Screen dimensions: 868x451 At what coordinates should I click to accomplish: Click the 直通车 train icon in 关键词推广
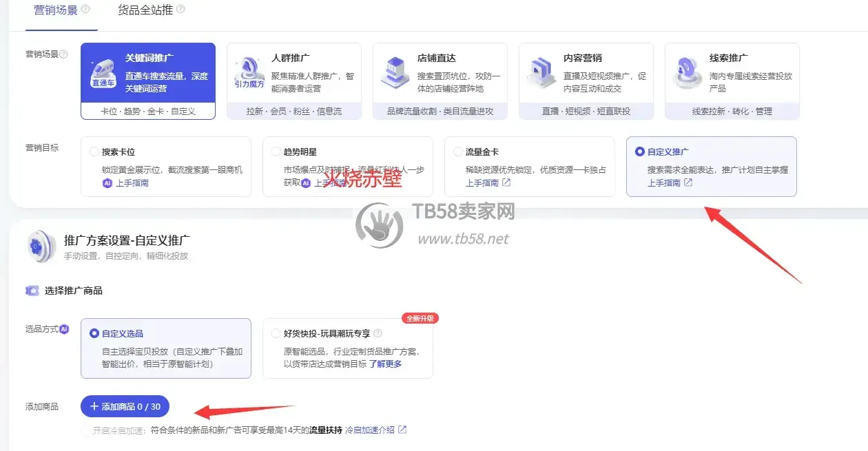click(103, 73)
